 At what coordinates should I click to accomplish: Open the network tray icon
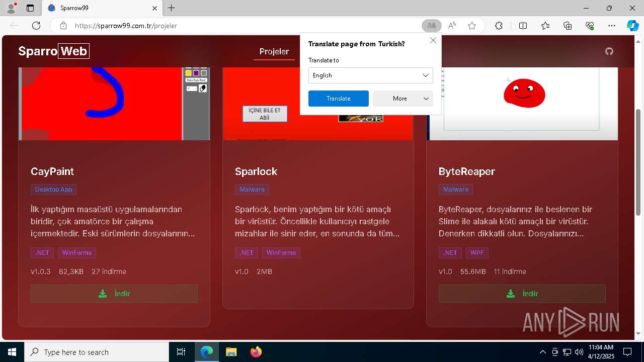[x=567, y=352]
